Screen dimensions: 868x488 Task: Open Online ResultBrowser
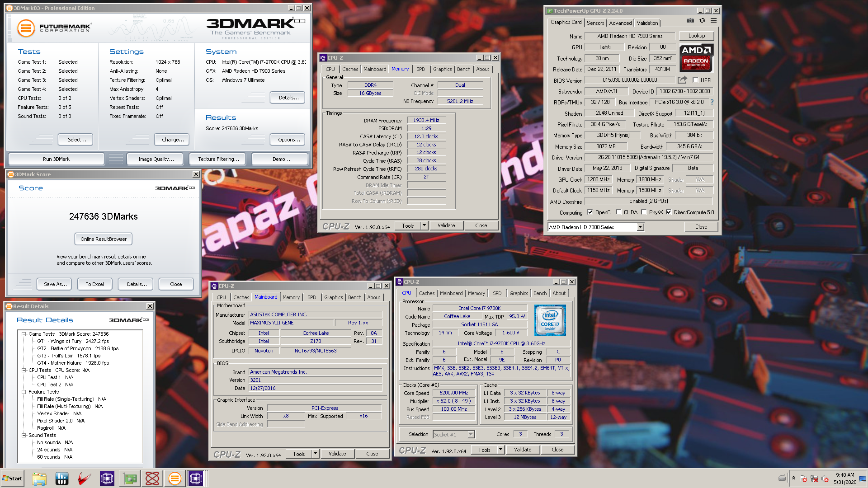104,239
